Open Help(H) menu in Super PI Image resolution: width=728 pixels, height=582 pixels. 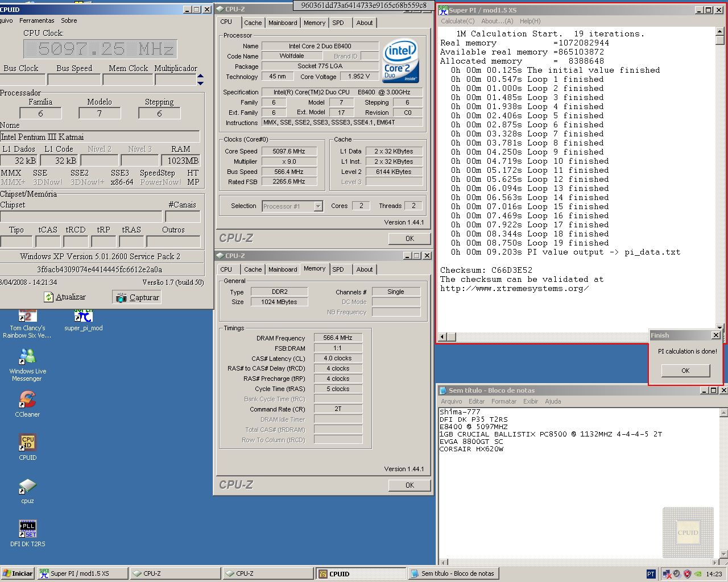[x=530, y=21]
